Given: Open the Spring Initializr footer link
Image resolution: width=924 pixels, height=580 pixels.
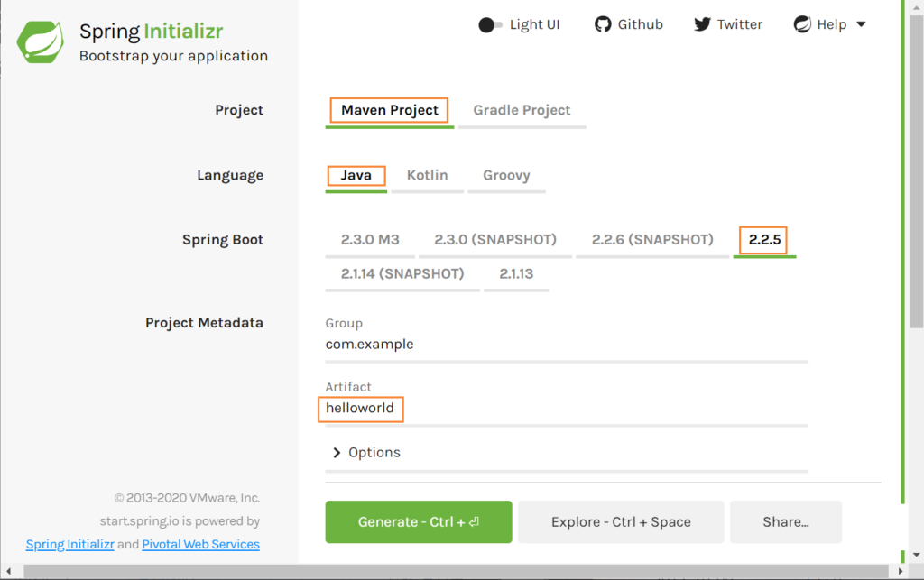Looking at the screenshot, I should 70,544.
